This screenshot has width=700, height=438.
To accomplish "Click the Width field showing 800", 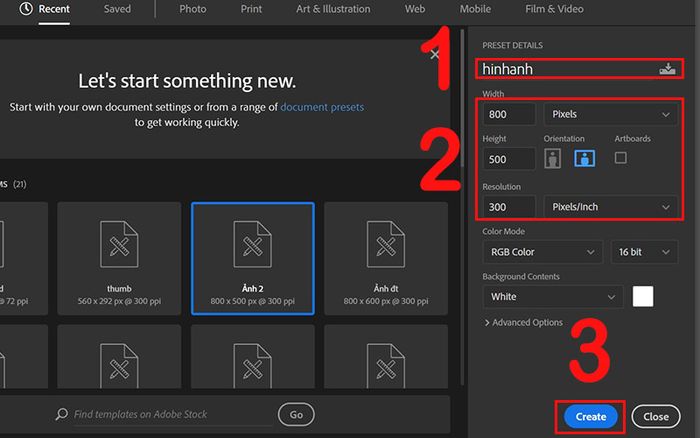I will point(509,114).
